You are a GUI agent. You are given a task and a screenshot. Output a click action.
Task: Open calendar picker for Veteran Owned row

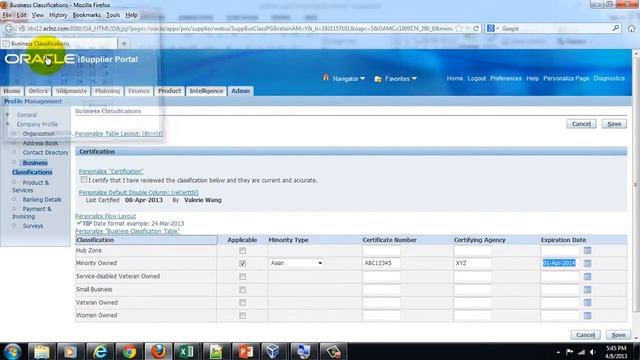[587, 302]
